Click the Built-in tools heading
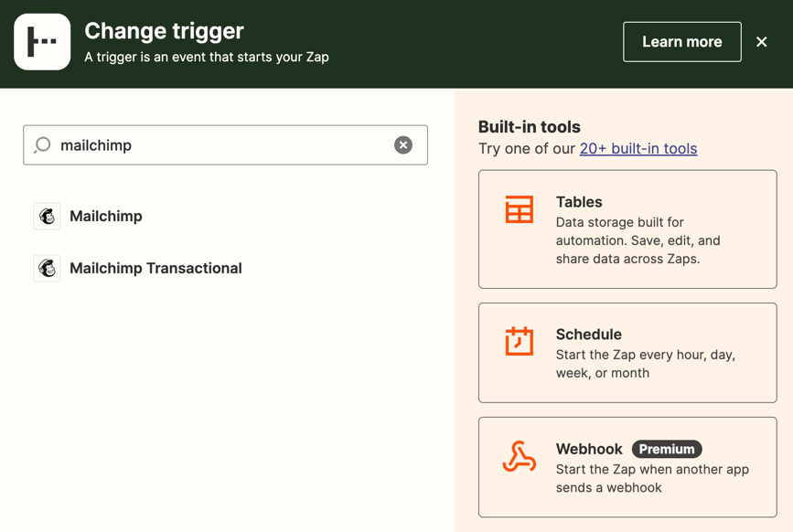 (x=530, y=127)
